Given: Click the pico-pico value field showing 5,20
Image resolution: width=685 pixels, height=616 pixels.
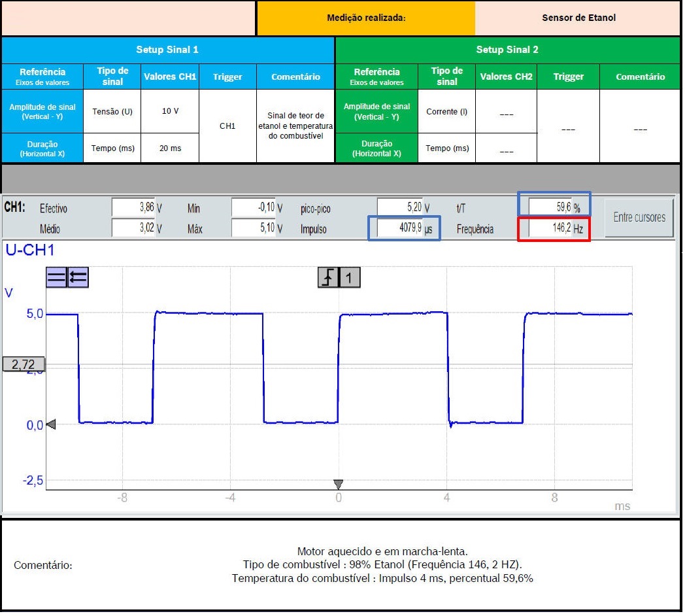Looking at the screenshot, I should tap(400, 209).
